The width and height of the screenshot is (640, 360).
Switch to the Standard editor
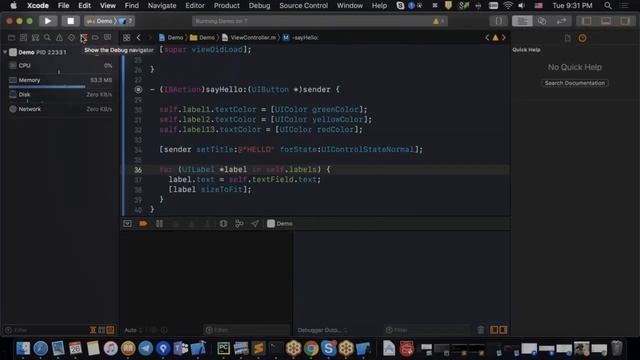[522, 21]
